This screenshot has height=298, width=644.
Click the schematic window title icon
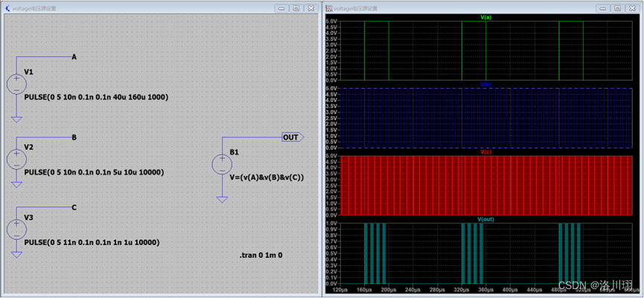7,7
